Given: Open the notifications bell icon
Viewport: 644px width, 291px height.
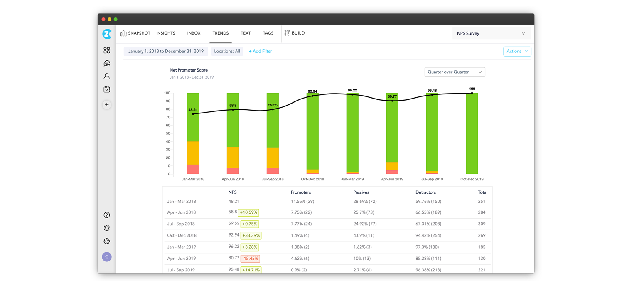Looking at the screenshot, I should pos(107,228).
